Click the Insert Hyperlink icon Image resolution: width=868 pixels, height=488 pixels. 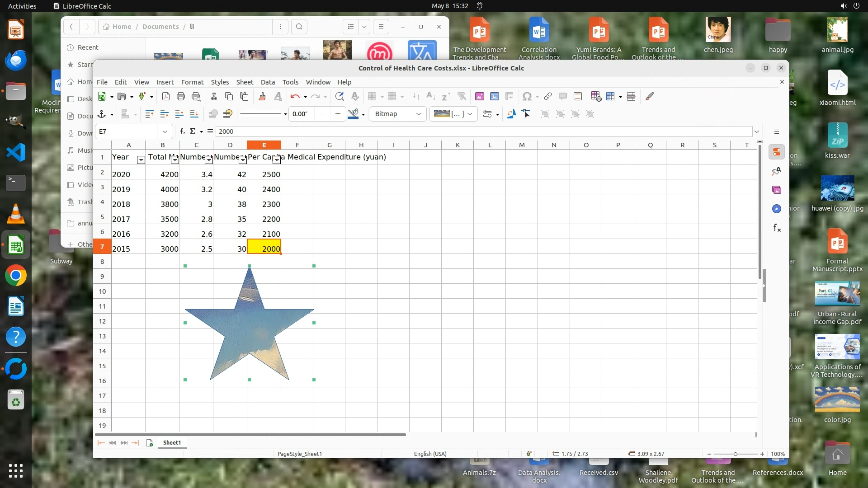click(x=548, y=96)
